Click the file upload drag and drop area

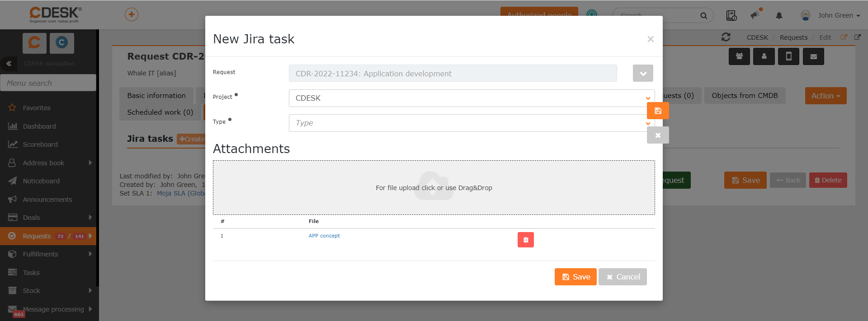pos(434,187)
